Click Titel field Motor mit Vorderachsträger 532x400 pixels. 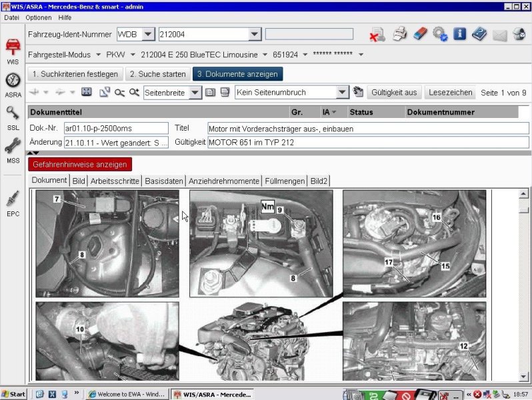[x=368, y=129]
